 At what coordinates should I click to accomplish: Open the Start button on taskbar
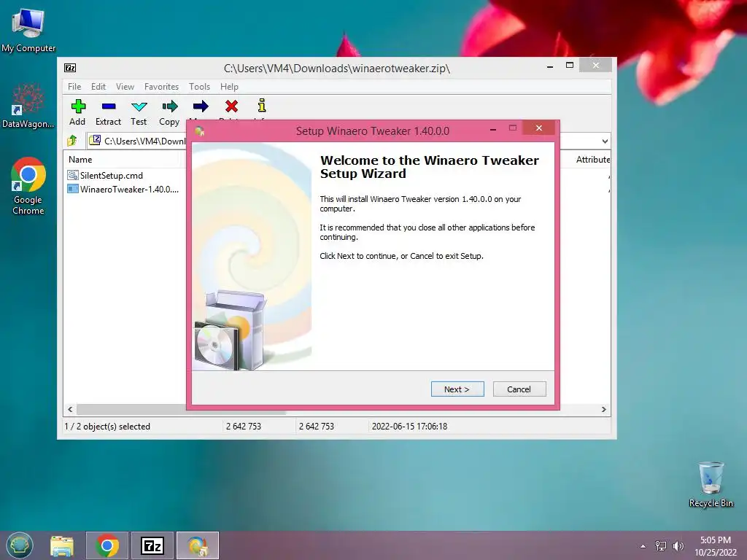pos(20,545)
